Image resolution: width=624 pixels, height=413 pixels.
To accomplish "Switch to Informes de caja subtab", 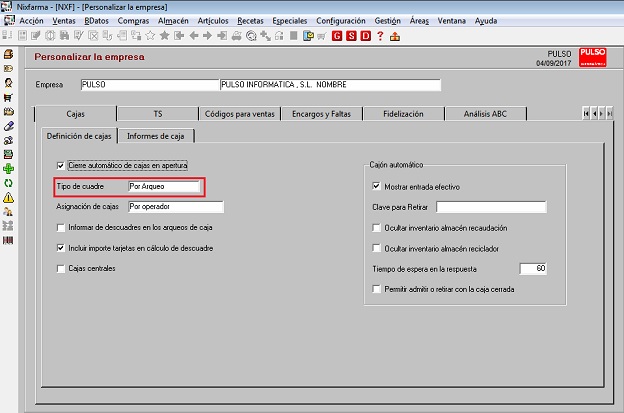I will tap(156, 136).
